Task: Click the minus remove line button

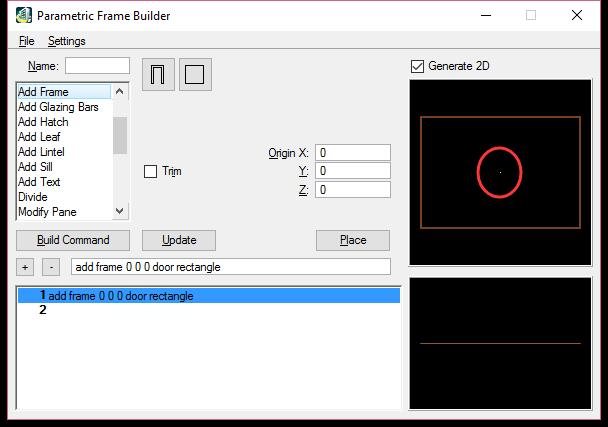Action: (x=51, y=267)
